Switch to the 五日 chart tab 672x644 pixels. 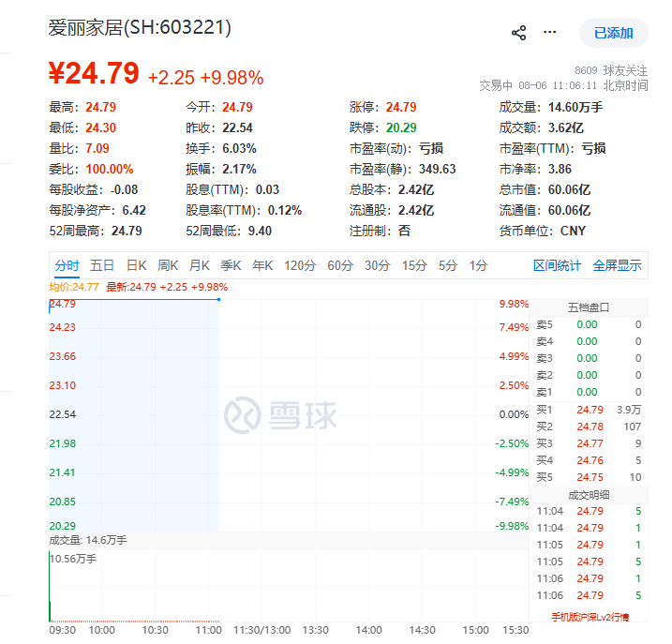click(102, 266)
